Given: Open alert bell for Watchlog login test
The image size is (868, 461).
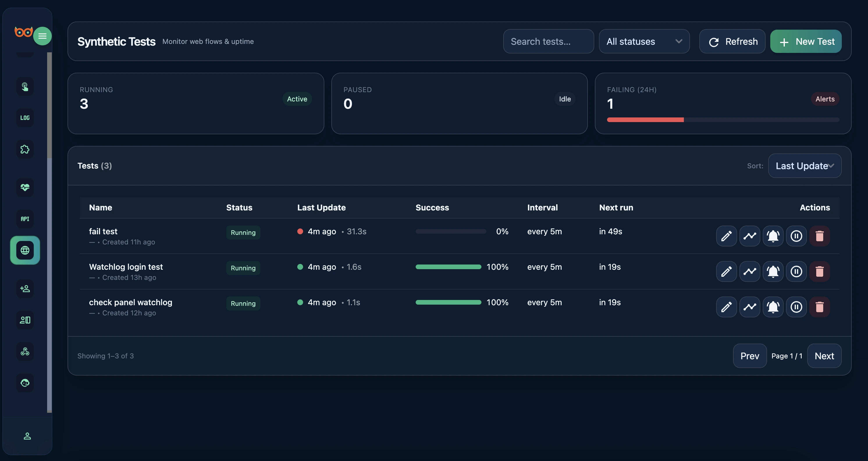Looking at the screenshot, I should click(773, 271).
